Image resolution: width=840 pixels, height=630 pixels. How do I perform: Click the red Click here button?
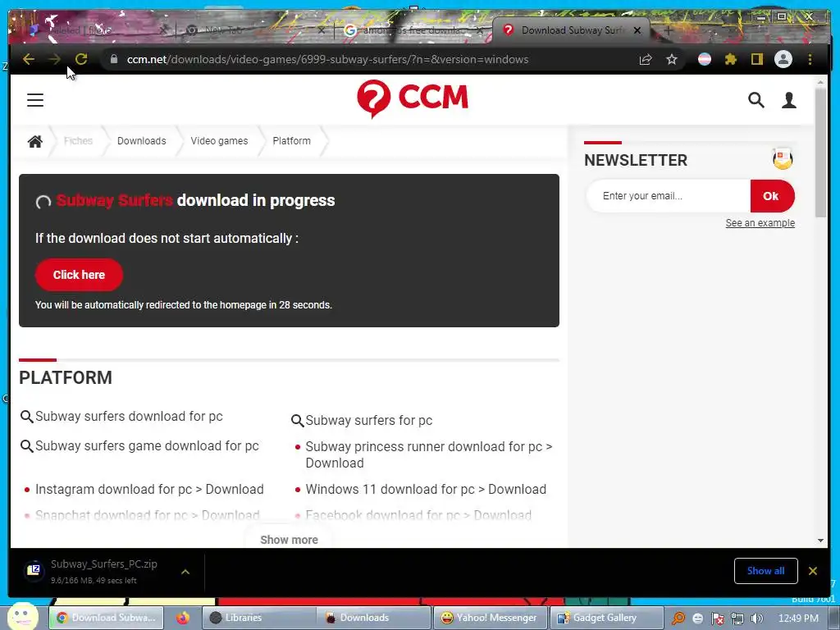(x=79, y=275)
